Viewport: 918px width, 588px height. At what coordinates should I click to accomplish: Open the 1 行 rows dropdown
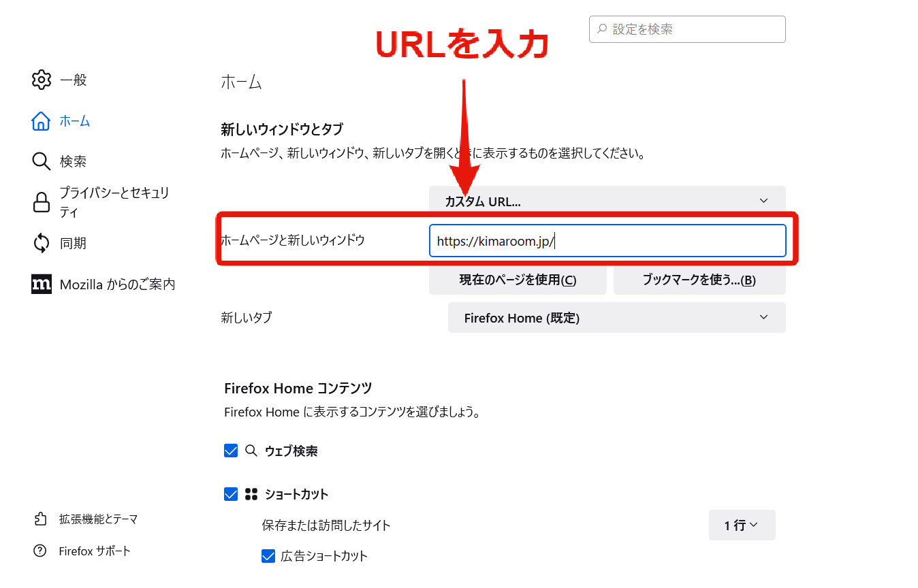tap(742, 525)
